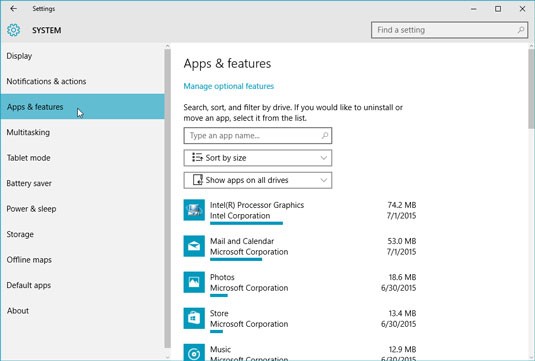
Task: Click the magnifier in Find a setting
Action: click(520, 30)
